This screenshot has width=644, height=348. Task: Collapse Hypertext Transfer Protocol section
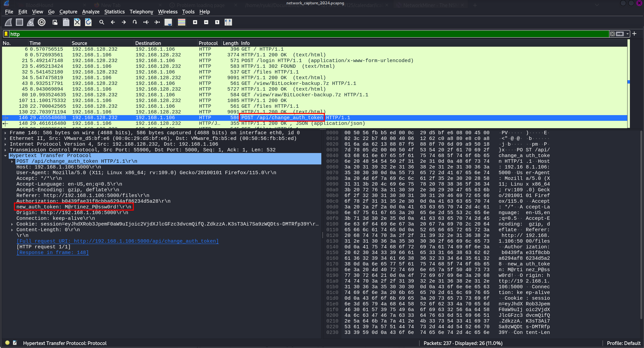5,156
